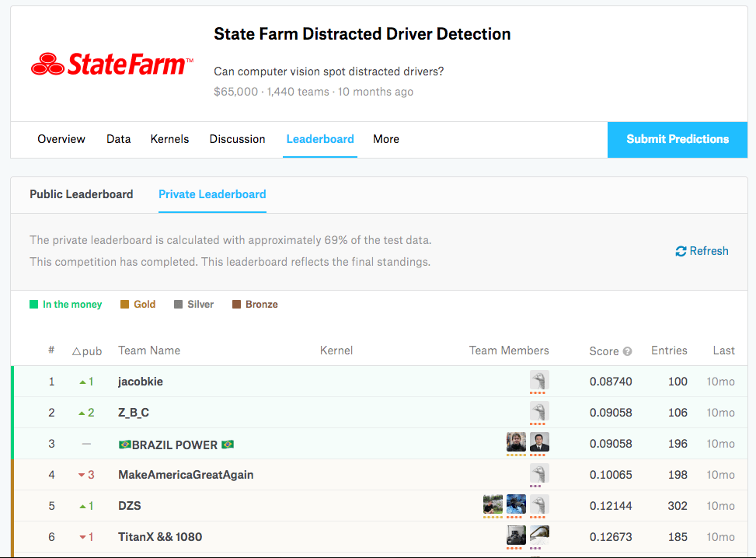Open the Kernels tab

click(169, 139)
